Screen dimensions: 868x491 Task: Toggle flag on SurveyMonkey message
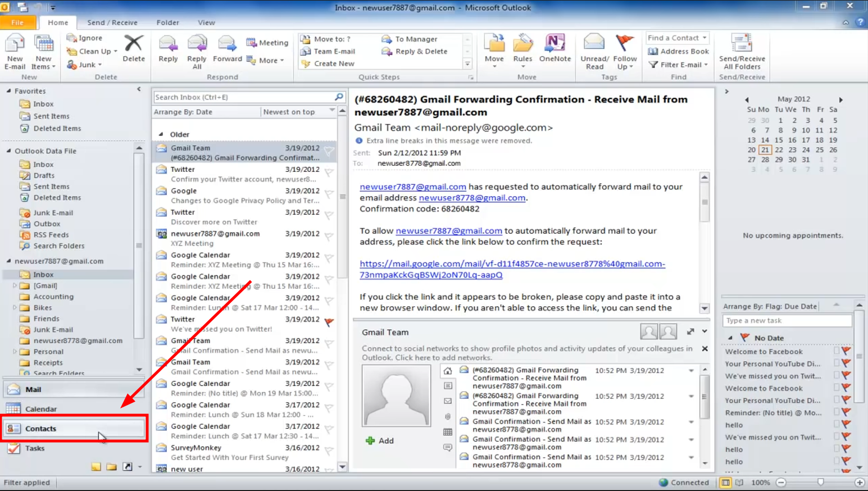(x=329, y=451)
